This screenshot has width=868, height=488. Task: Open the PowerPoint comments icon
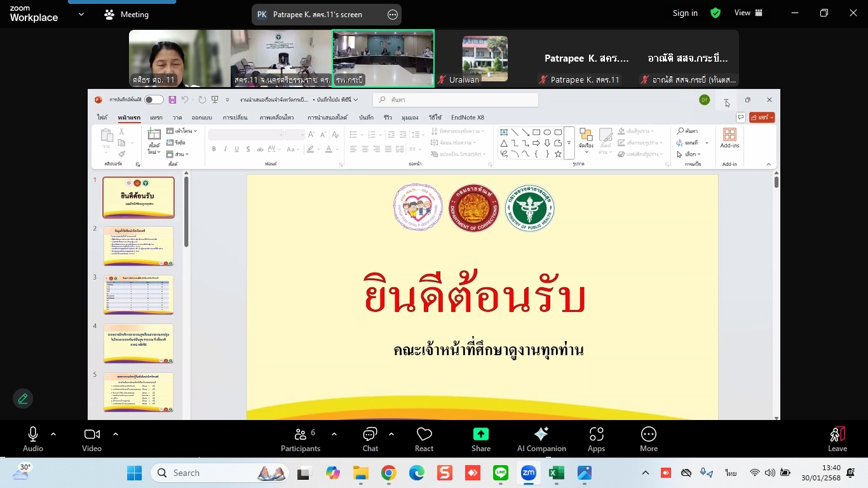(x=740, y=118)
